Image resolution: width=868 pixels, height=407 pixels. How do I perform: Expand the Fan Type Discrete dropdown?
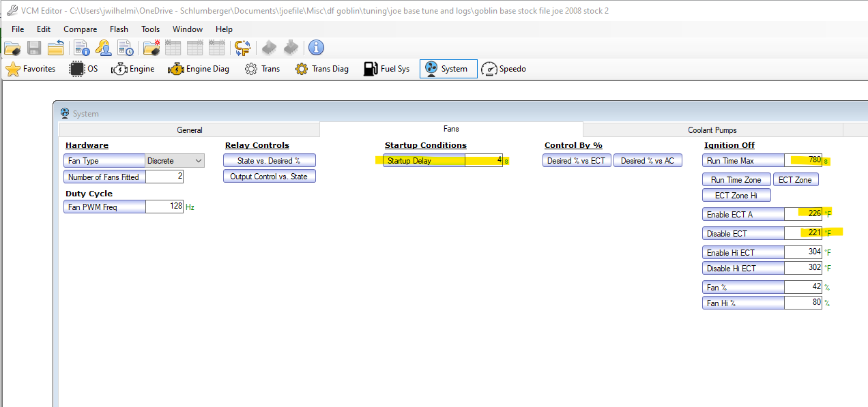pyautogui.click(x=175, y=161)
